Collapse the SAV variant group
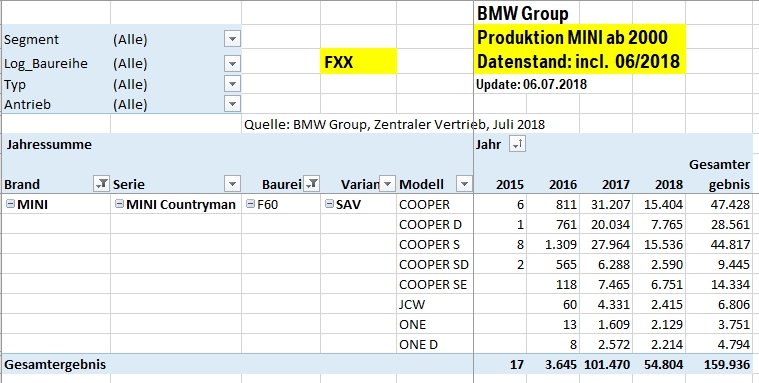The width and height of the screenshot is (759, 383). point(329,204)
